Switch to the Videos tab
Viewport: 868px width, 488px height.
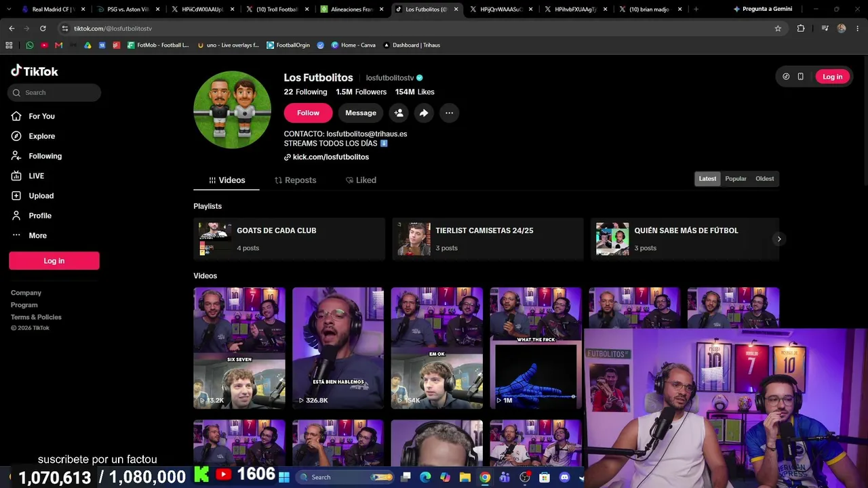coord(226,180)
